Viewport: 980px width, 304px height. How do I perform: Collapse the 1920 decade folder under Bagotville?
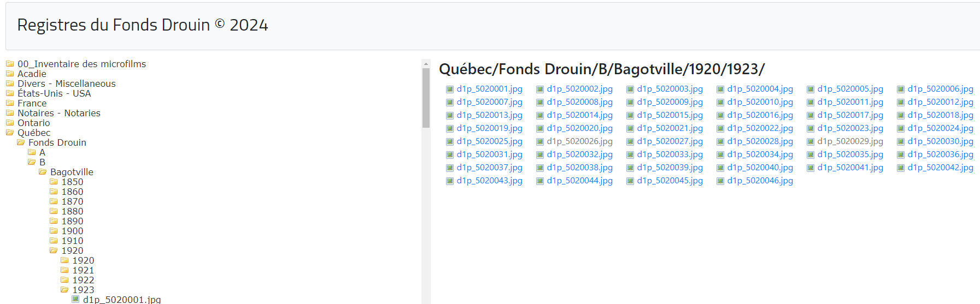[72, 251]
